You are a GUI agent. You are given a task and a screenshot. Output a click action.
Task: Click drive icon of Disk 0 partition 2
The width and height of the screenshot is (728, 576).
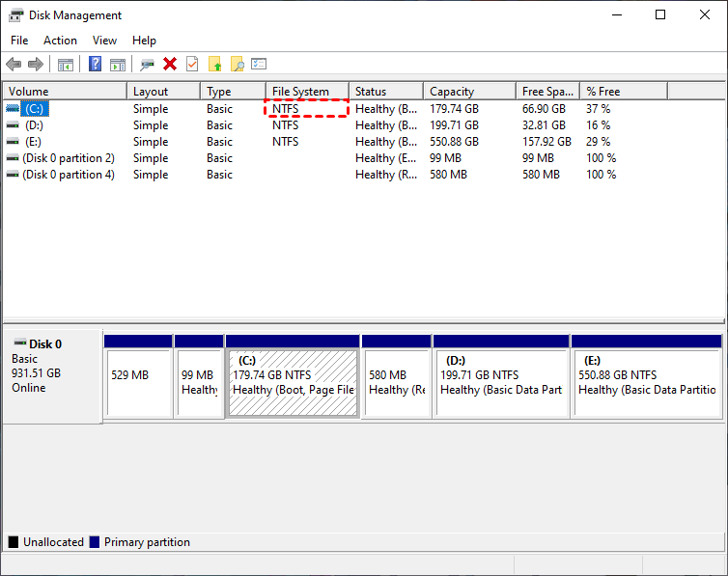(x=13, y=158)
